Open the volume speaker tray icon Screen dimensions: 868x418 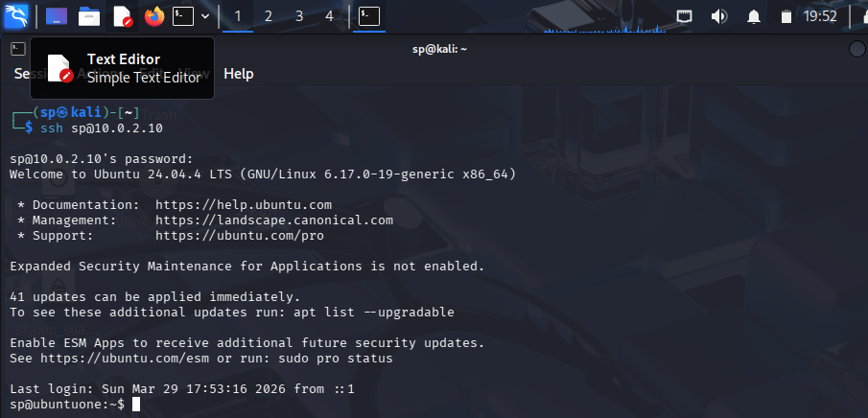[x=719, y=16]
